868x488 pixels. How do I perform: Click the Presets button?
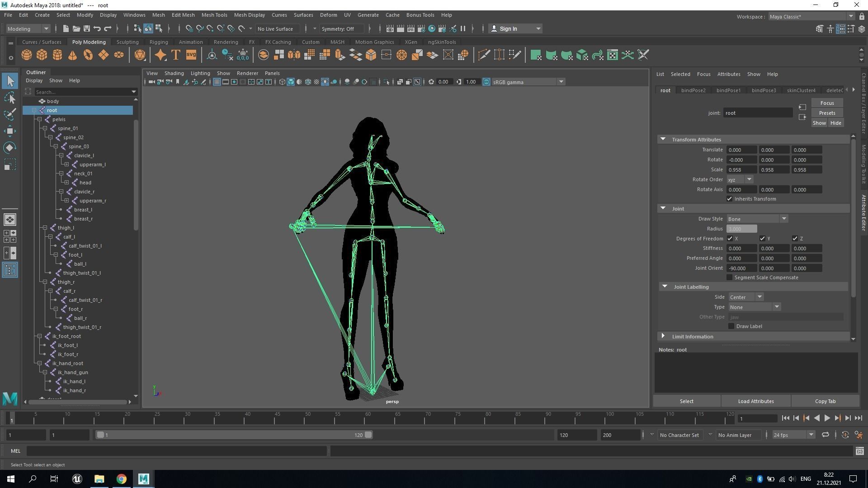click(x=826, y=113)
